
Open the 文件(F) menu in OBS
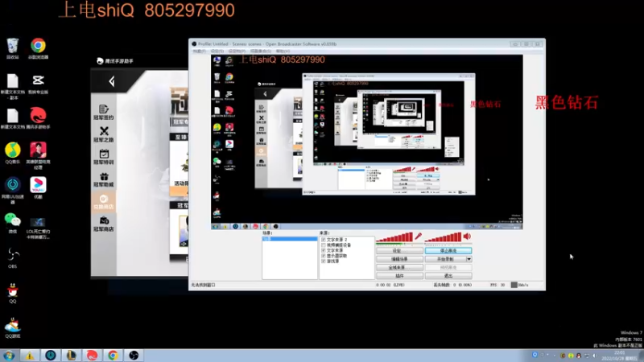pyautogui.click(x=199, y=51)
